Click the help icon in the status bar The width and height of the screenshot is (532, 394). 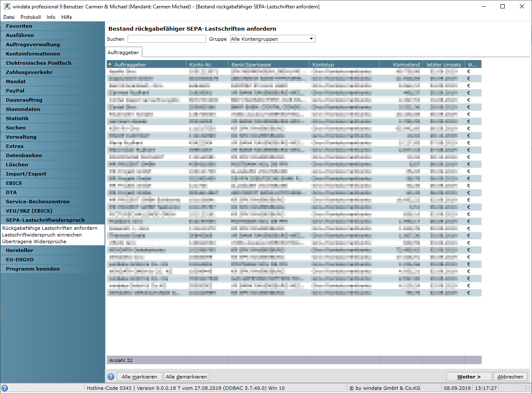pos(5,388)
